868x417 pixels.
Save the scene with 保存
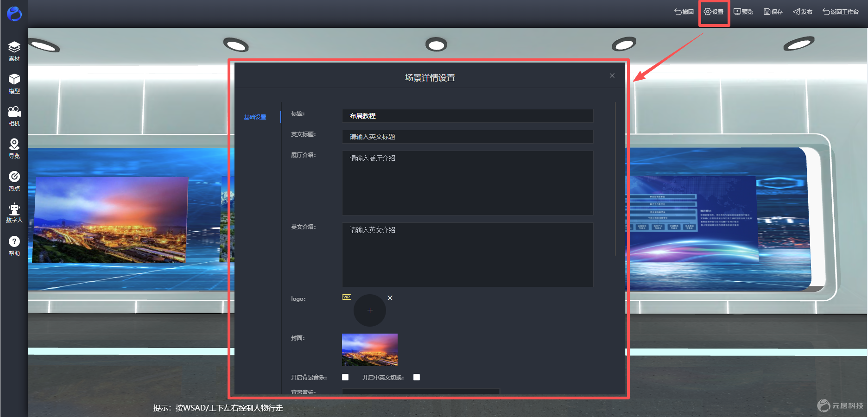tap(773, 12)
